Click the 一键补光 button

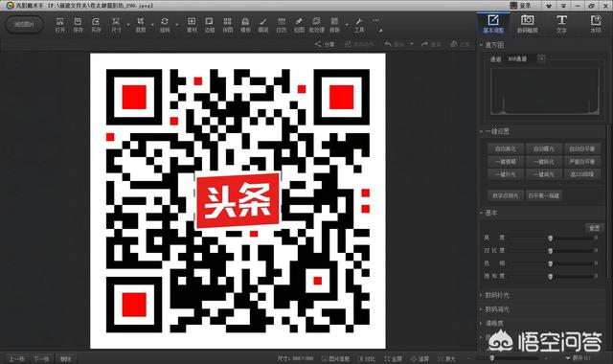(x=506, y=174)
